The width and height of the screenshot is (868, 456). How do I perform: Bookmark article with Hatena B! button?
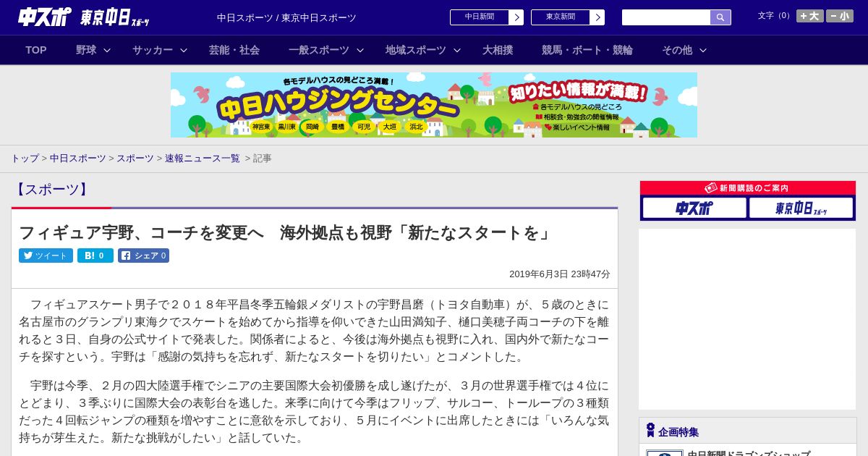pyautogui.click(x=95, y=256)
